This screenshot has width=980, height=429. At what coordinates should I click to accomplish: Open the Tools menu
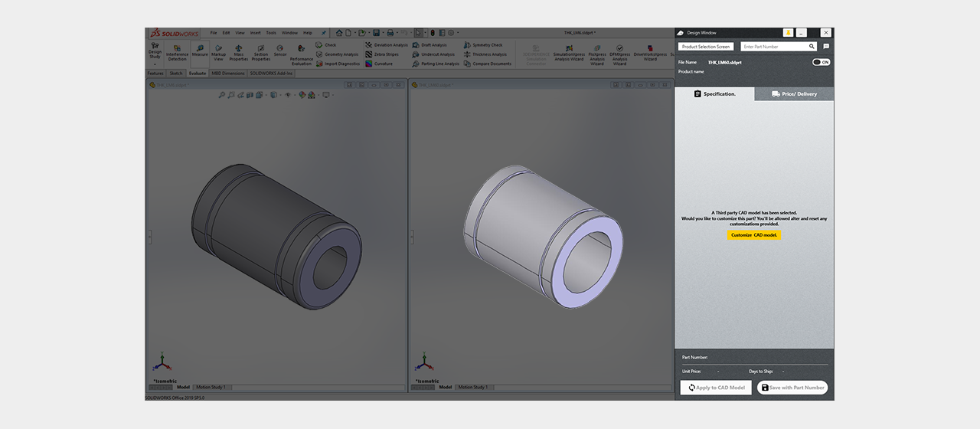(x=271, y=33)
